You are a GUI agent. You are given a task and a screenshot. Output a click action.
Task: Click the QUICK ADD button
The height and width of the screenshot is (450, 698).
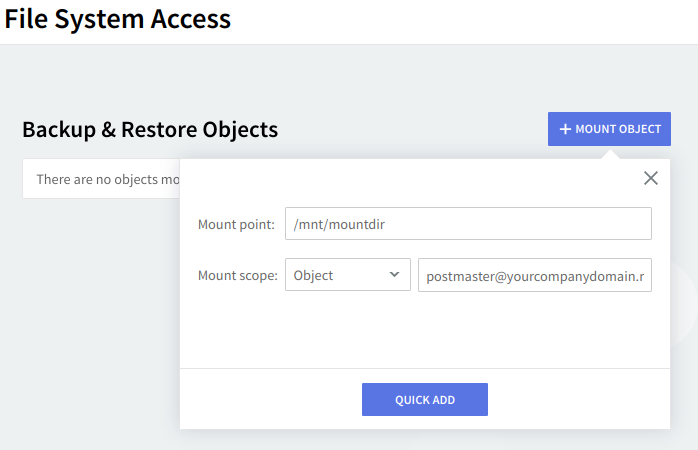click(424, 399)
